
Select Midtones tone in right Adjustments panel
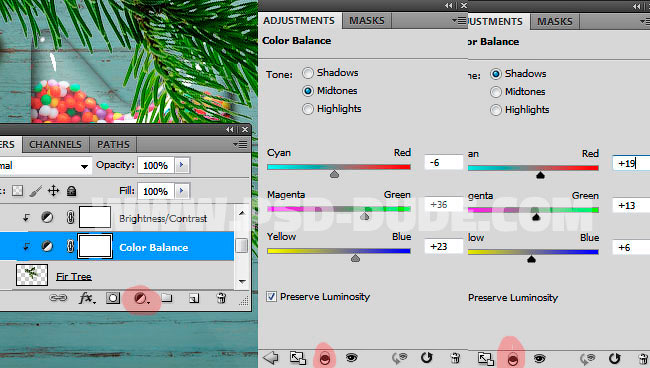click(x=496, y=92)
